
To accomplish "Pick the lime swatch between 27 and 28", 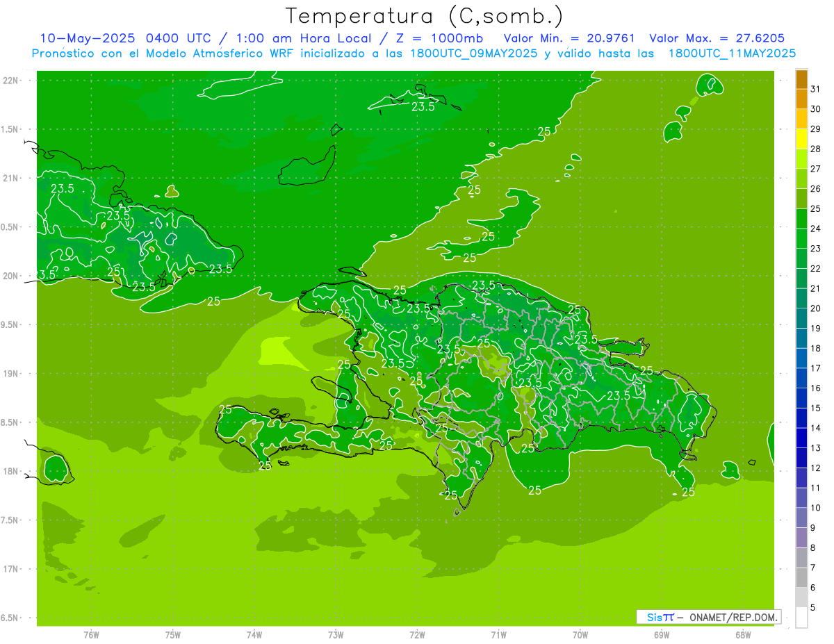I will 801,158.
